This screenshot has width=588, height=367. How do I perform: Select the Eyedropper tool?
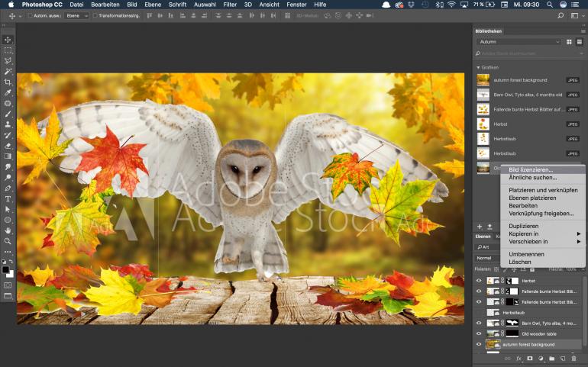pyautogui.click(x=8, y=92)
